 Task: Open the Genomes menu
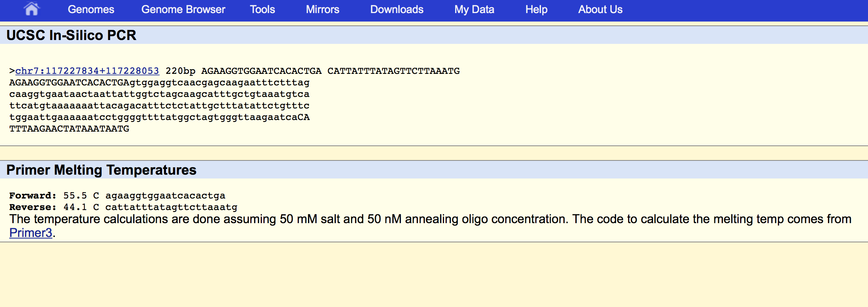click(x=91, y=10)
